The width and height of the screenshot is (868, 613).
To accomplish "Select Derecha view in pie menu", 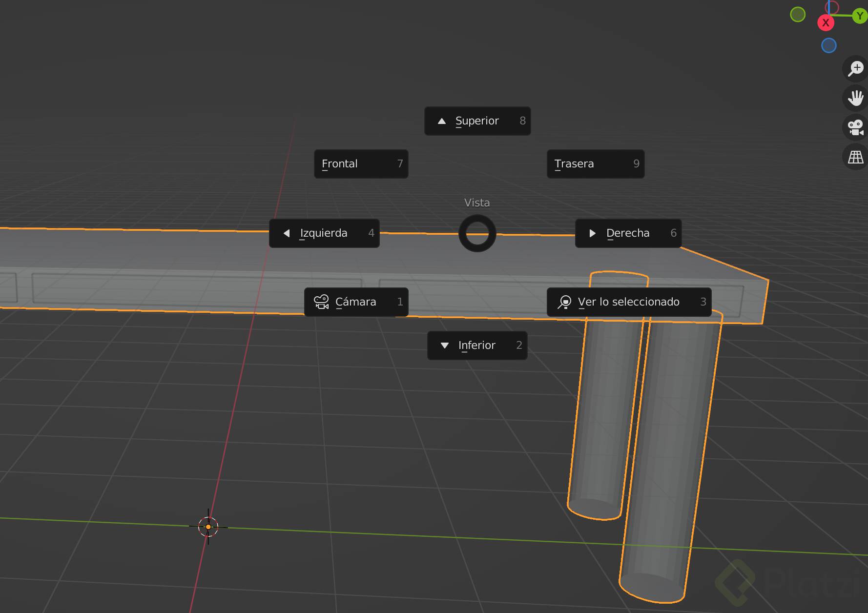I will tap(628, 233).
